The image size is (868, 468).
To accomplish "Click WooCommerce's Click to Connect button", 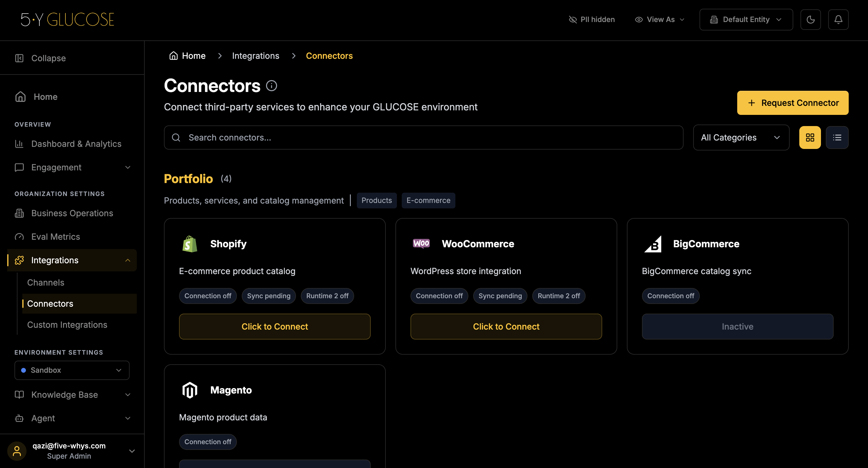I will pos(506,326).
